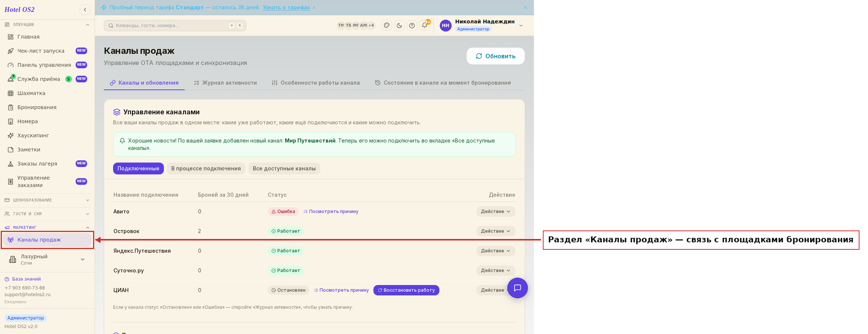Viewport: 868px width, 334px height.
Task: Select the В процессе подключения filter
Action: [x=206, y=168]
